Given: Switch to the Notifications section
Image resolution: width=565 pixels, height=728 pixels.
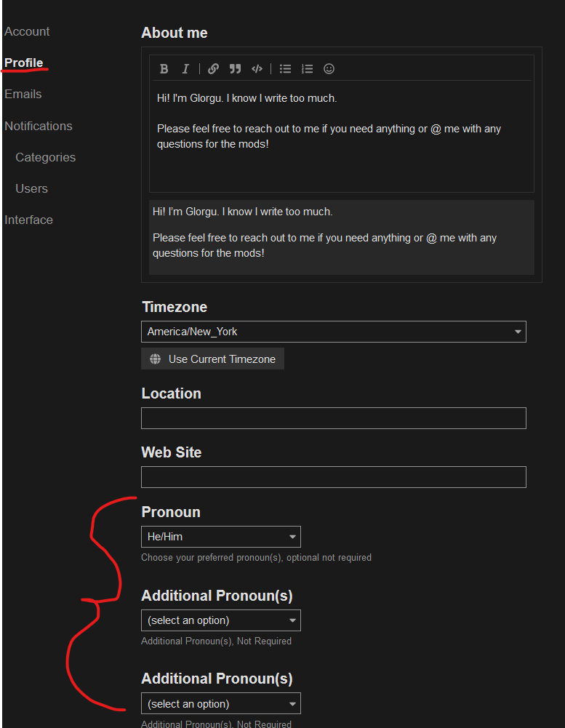Looking at the screenshot, I should tap(39, 126).
